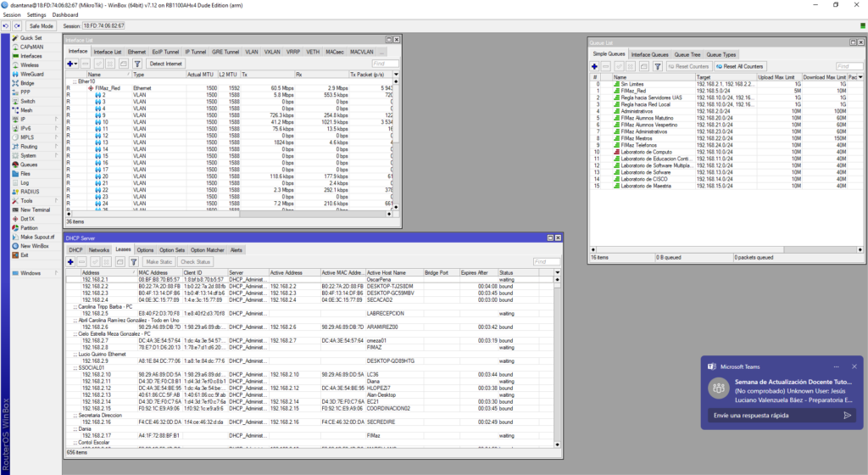Open the add interface dropdown with plus arrow
The width and height of the screenshot is (868, 475).
tap(73, 64)
